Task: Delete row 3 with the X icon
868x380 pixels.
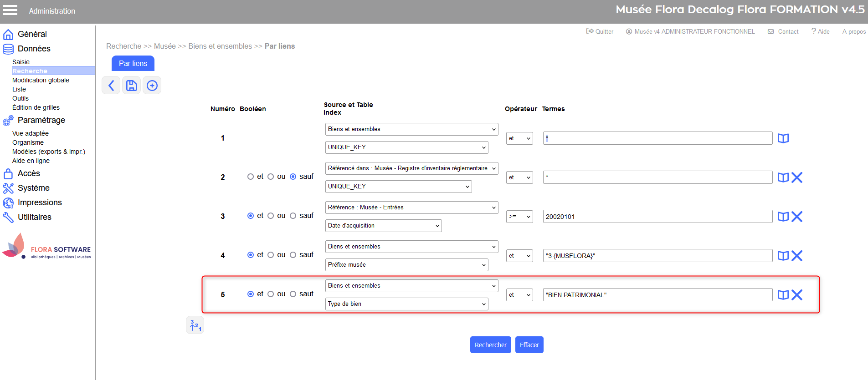Action: click(x=797, y=217)
